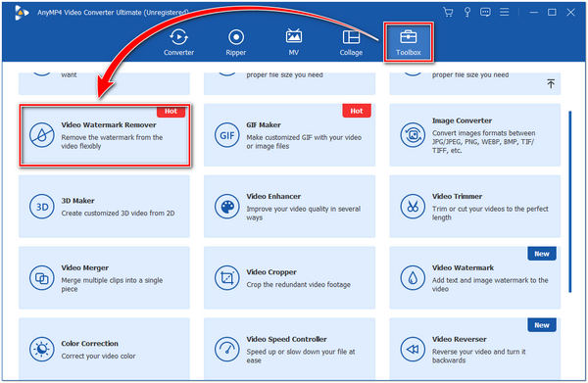The image size is (588, 383).
Task: Click the Video Trimmer scissors icon
Action: pyautogui.click(x=413, y=207)
